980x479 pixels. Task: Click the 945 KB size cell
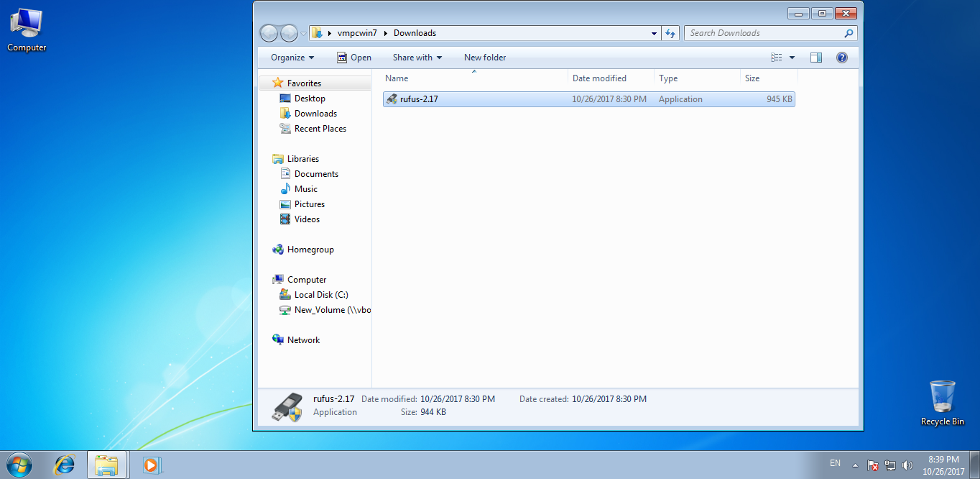780,99
